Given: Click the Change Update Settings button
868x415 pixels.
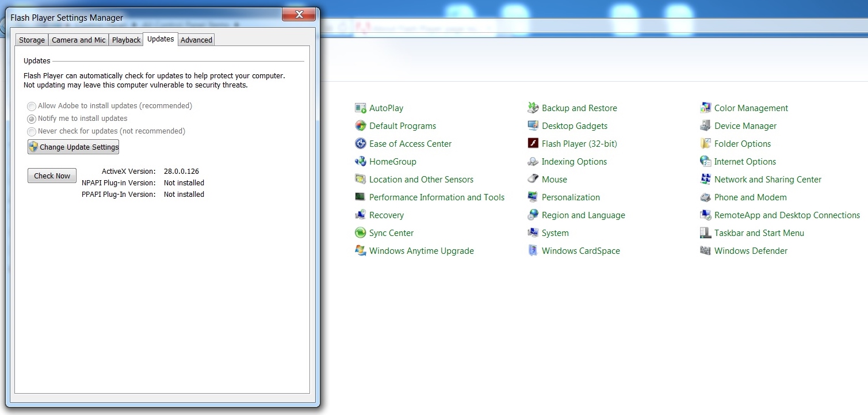Looking at the screenshot, I should pos(74,147).
